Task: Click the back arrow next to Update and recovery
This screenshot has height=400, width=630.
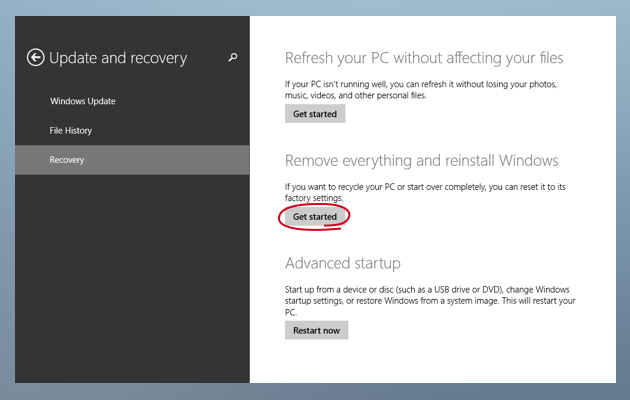Action: (35, 57)
